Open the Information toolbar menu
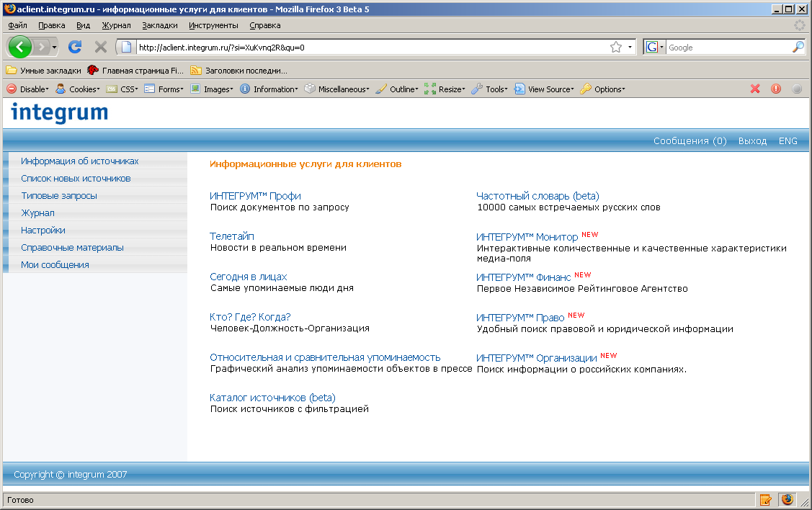 [x=269, y=89]
